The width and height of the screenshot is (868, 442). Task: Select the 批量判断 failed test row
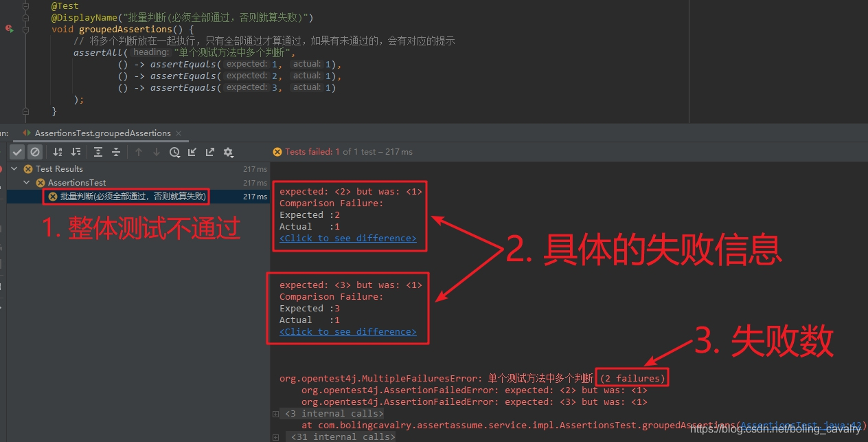coord(138,197)
